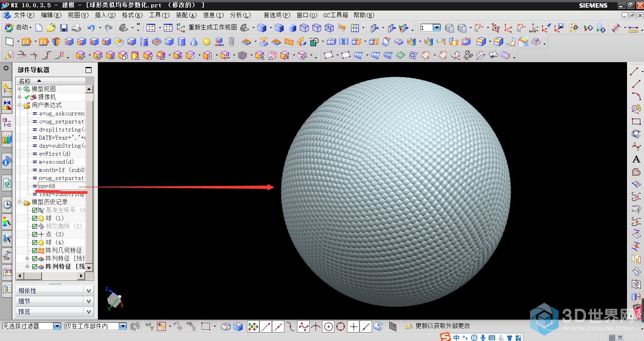The height and width of the screenshot is (341, 644).
Task: Open the 插入(S) menu
Action: (x=105, y=15)
